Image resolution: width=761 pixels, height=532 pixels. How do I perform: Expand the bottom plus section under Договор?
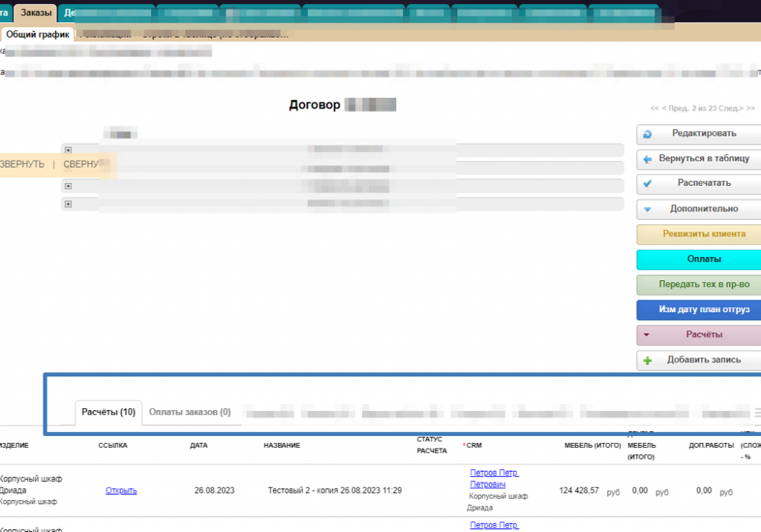pyautogui.click(x=68, y=204)
